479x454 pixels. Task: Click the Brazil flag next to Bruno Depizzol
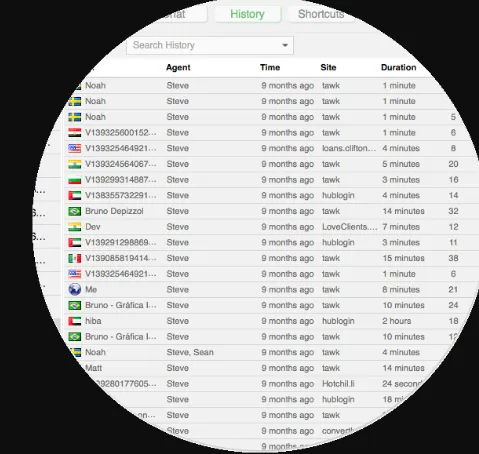74,211
